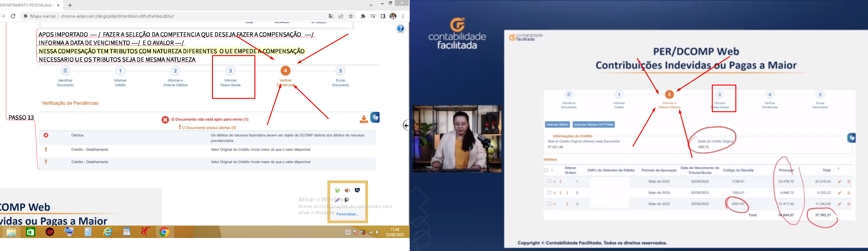Click the red error icon beside document status

(165, 120)
